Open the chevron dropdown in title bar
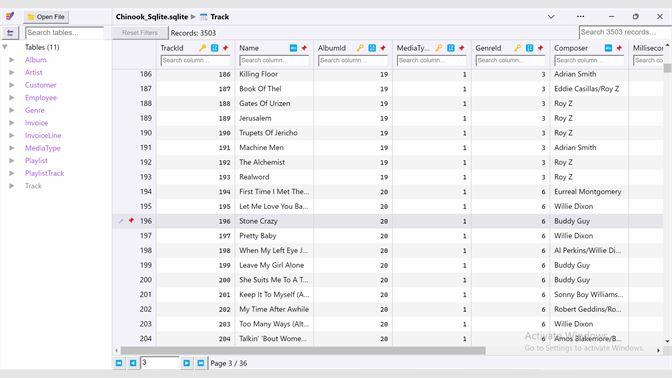The image size is (672, 378). tap(551, 17)
